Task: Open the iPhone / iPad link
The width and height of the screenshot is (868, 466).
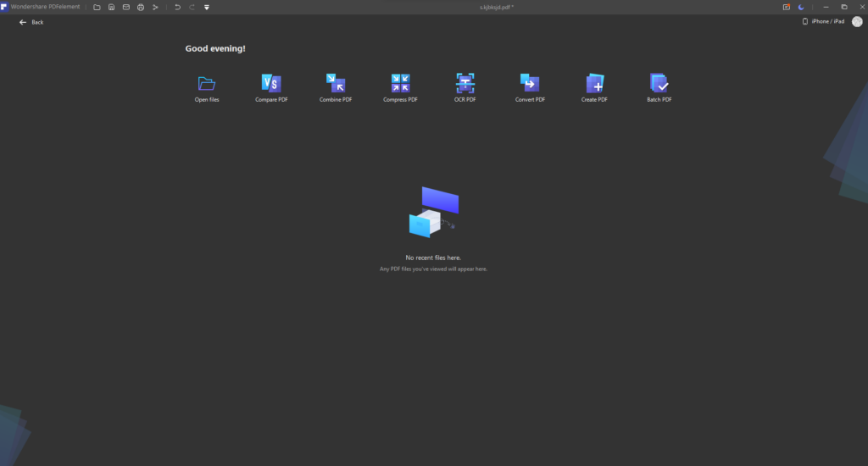Action: (x=823, y=21)
